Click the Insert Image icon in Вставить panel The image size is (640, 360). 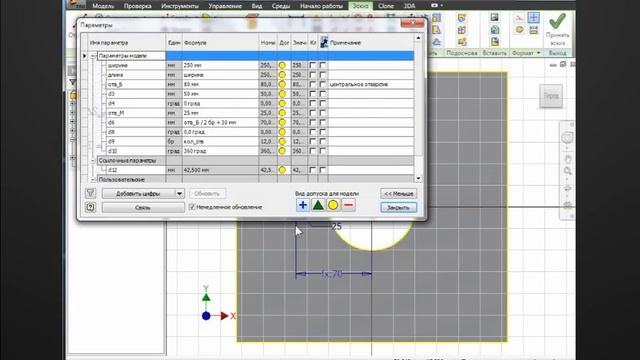tap(495, 18)
